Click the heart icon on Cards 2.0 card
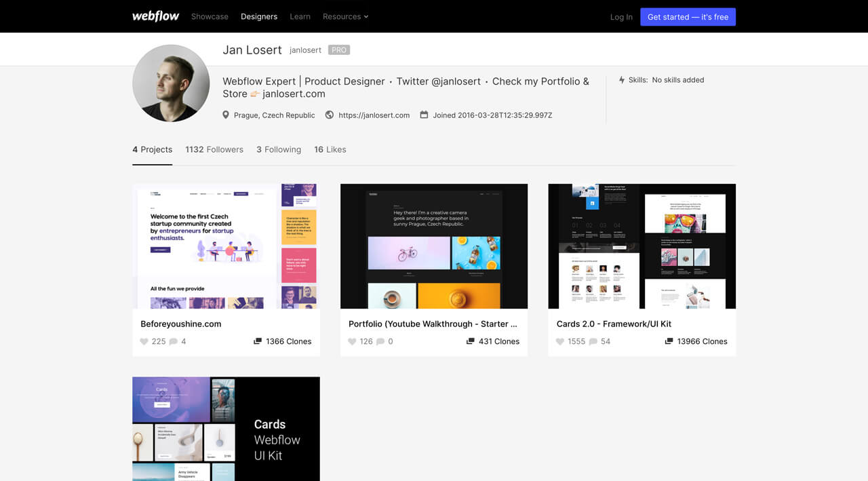This screenshot has width=868, height=481. pos(560,341)
